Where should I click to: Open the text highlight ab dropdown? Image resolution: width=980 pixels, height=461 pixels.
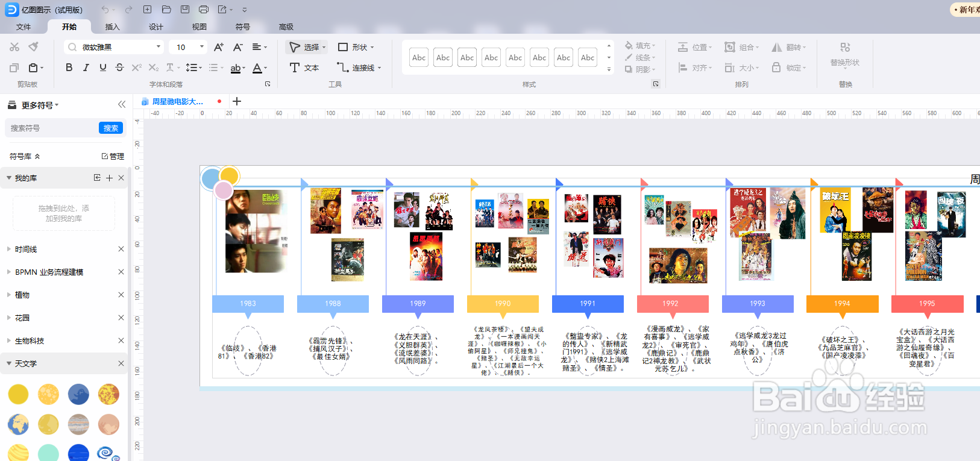[238, 67]
